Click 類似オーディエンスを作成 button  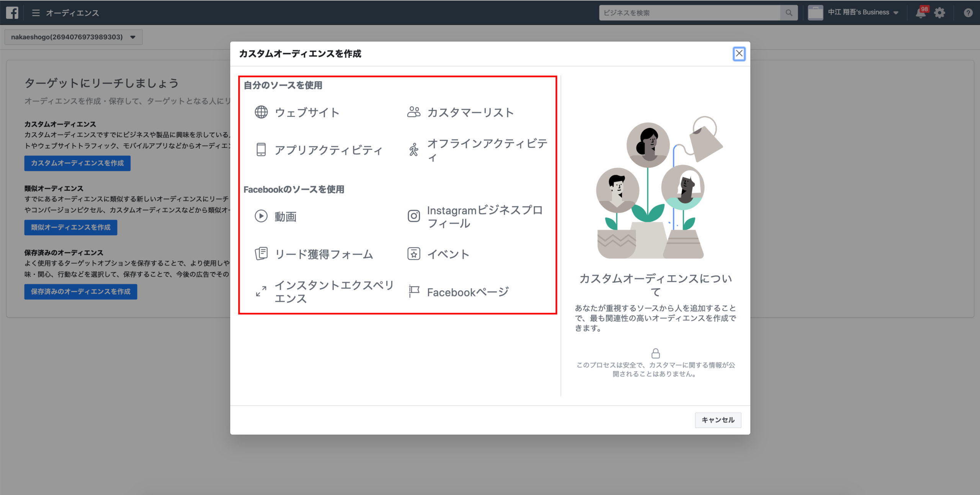coord(71,228)
